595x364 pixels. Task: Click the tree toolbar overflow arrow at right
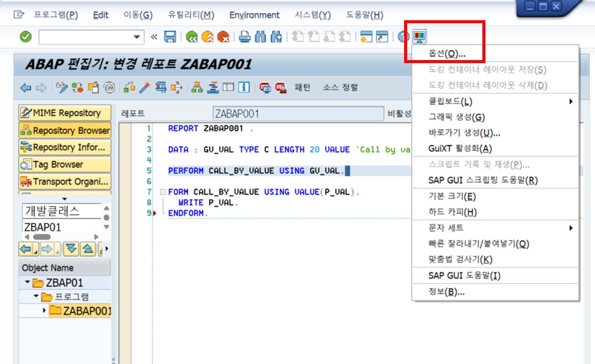pyautogui.click(x=107, y=249)
